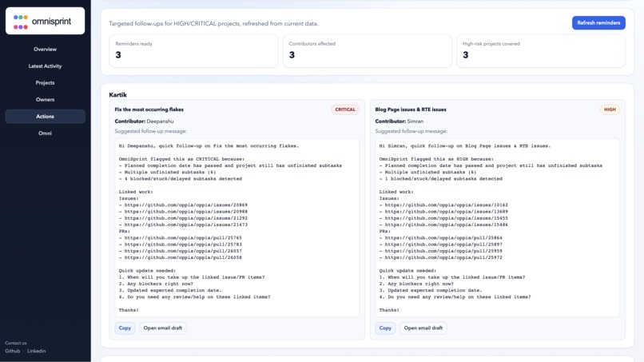Select the Actions menu item
The height and width of the screenshot is (362, 644).
[x=46, y=117]
